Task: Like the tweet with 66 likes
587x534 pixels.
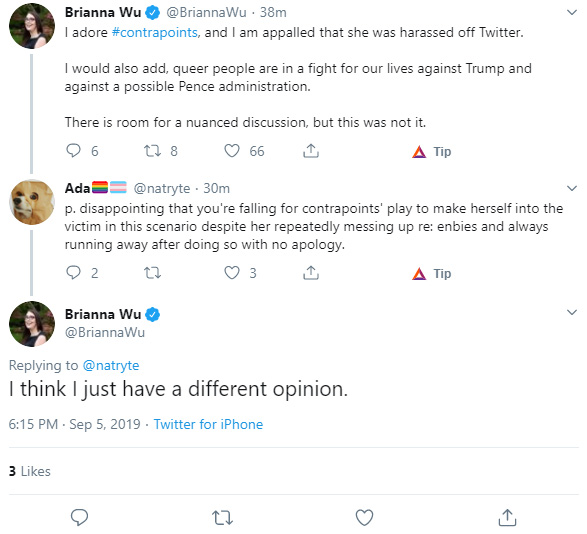Action: point(232,151)
